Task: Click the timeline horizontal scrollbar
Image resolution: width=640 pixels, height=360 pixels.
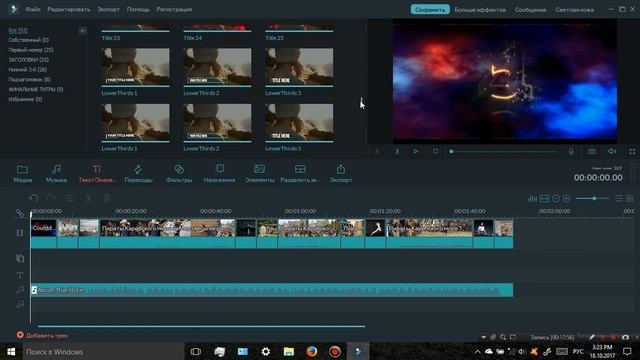Action: pos(201,326)
